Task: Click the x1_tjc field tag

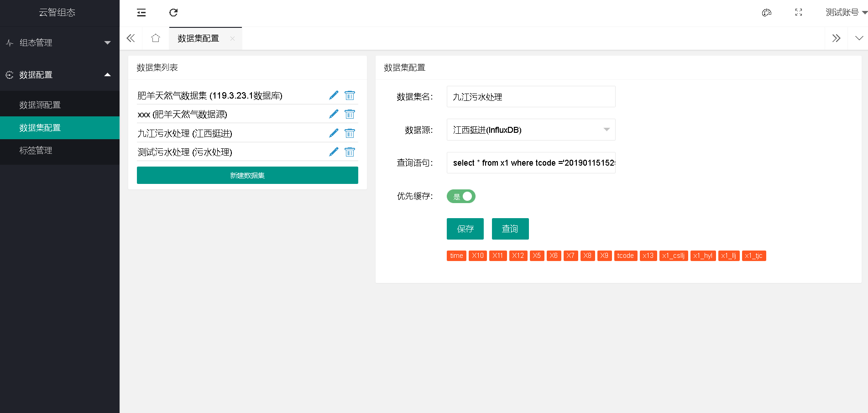Action: coord(754,256)
